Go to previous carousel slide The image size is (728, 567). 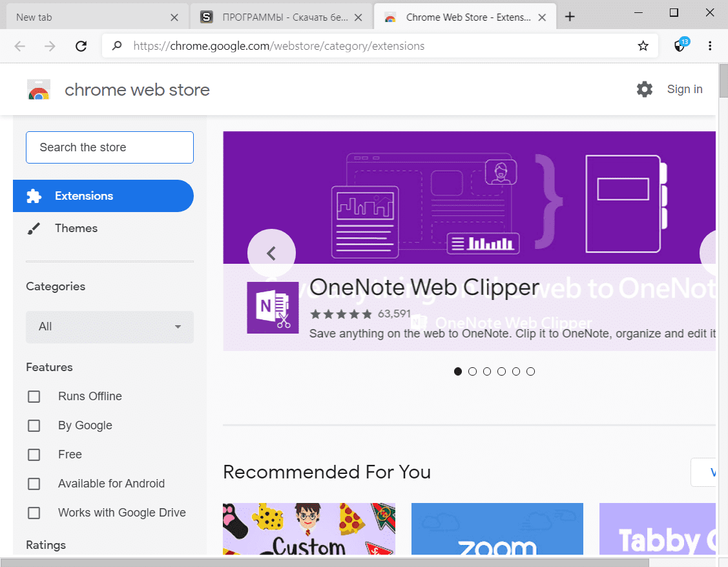pyautogui.click(x=271, y=253)
